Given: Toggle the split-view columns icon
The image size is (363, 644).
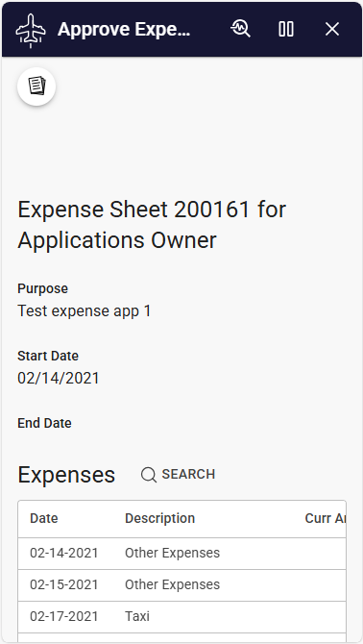Looking at the screenshot, I should (x=286, y=29).
